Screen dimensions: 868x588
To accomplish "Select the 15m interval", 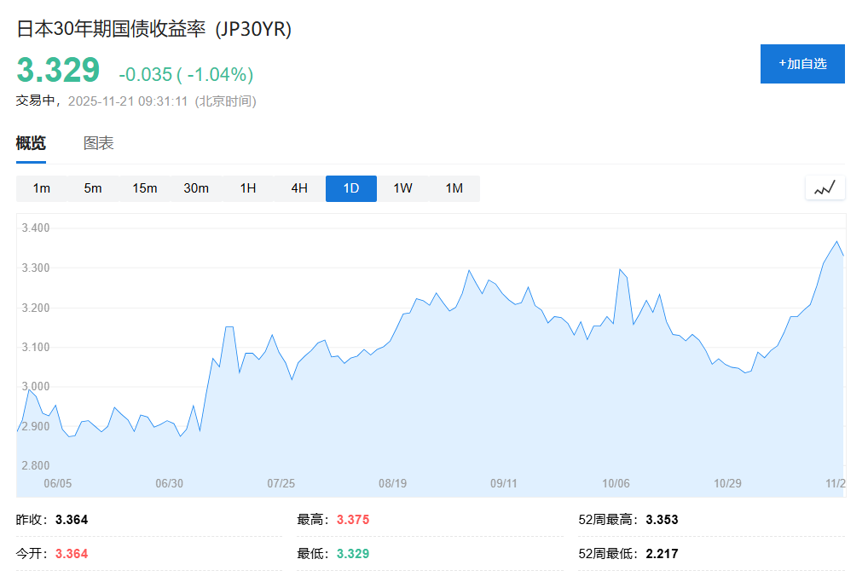I will coord(144,188).
